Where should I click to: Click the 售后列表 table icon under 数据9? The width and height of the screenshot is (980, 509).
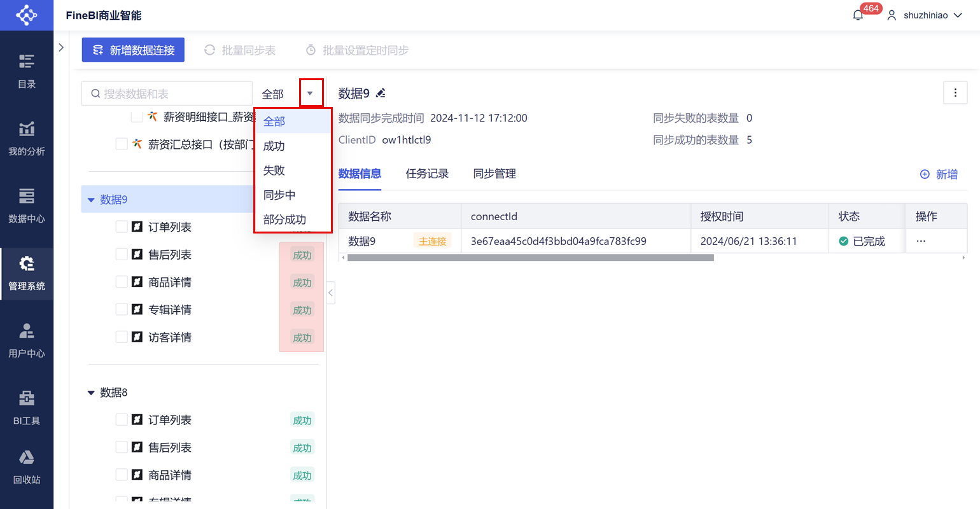[137, 254]
